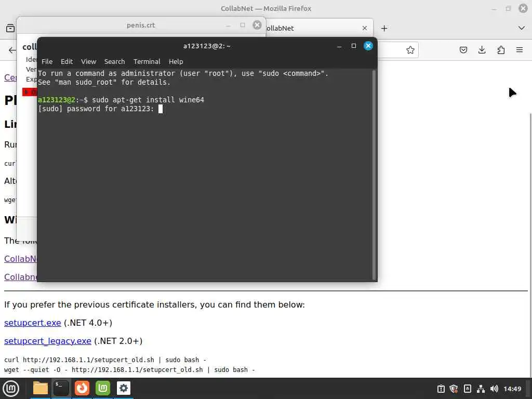The width and height of the screenshot is (532, 399).
Task: Open the View menu in terminal
Action: [x=88, y=61]
